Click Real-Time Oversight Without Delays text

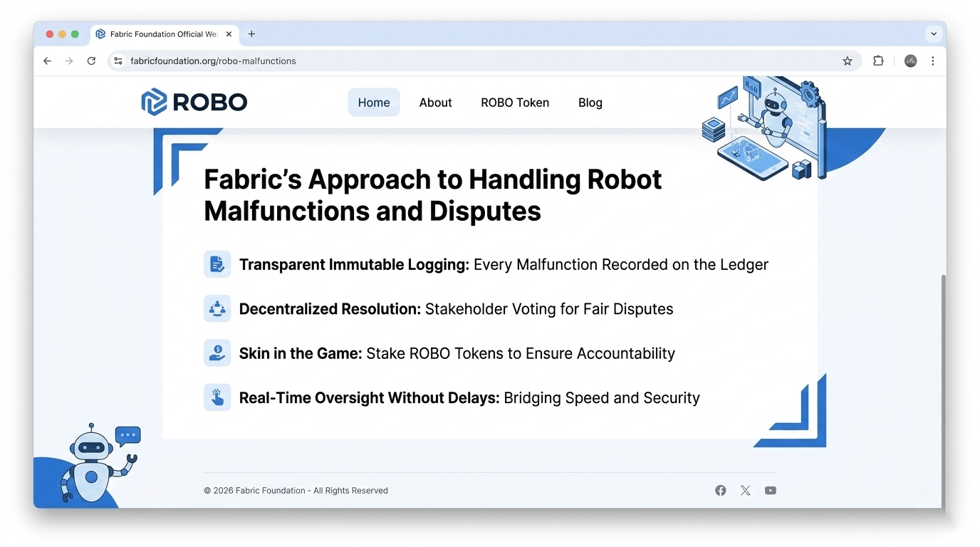pos(369,397)
